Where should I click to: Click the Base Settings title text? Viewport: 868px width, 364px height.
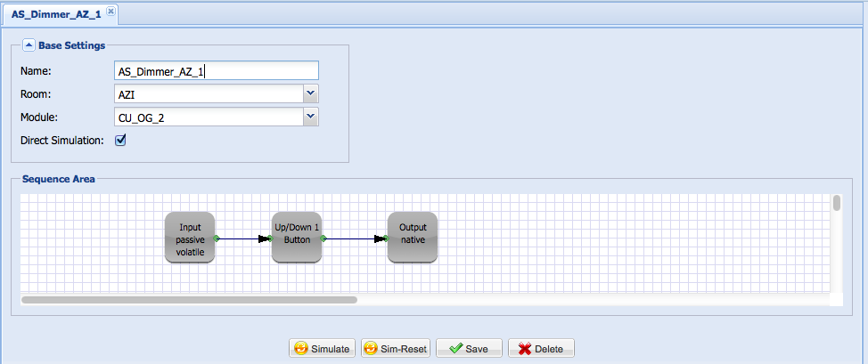[72, 45]
